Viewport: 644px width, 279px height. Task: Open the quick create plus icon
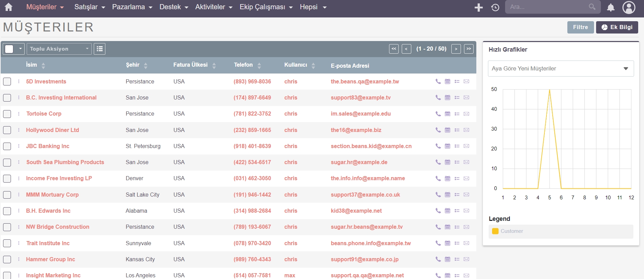click(479, 7)
